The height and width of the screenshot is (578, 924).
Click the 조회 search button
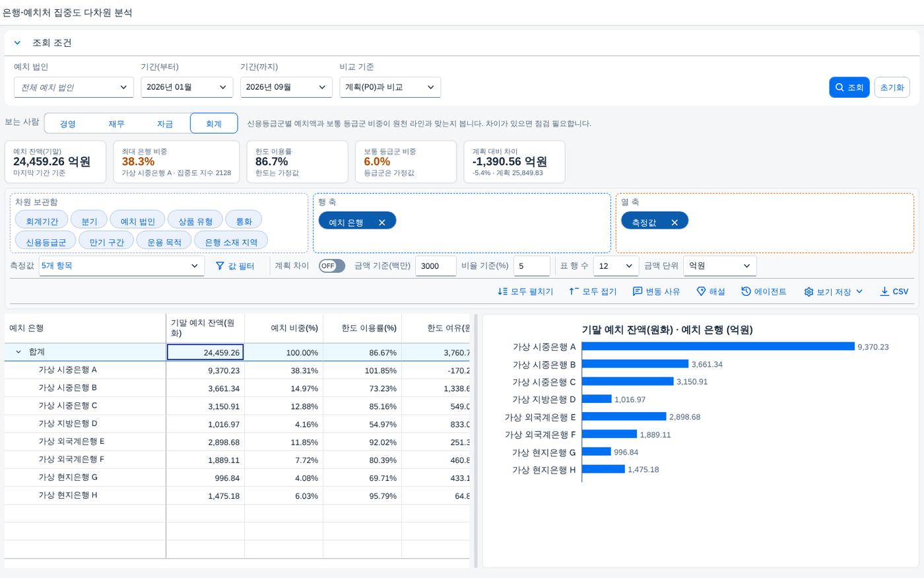849,87
